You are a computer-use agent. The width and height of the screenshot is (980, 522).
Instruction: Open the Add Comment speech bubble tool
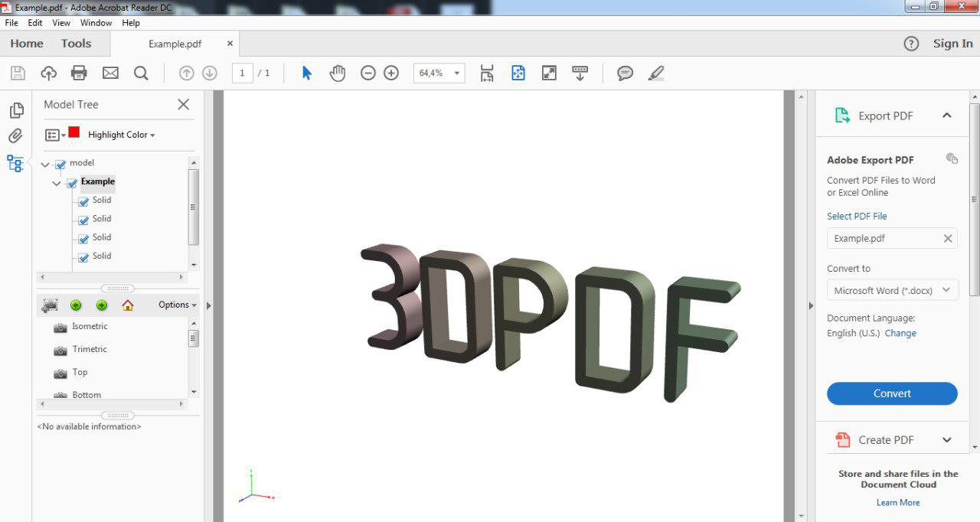(x=625, y=73)
